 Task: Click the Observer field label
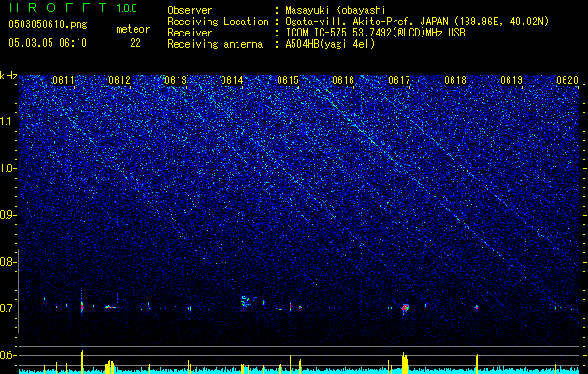coord(190,10)
